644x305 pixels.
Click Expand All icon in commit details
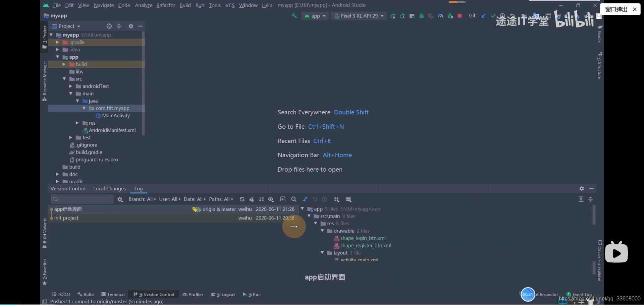tap(581, 199)
